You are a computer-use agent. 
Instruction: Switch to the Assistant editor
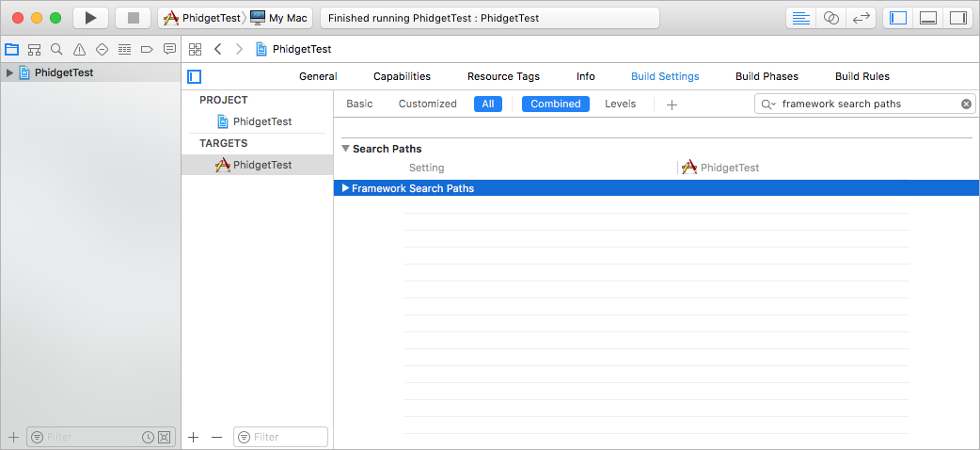point(830,18)
